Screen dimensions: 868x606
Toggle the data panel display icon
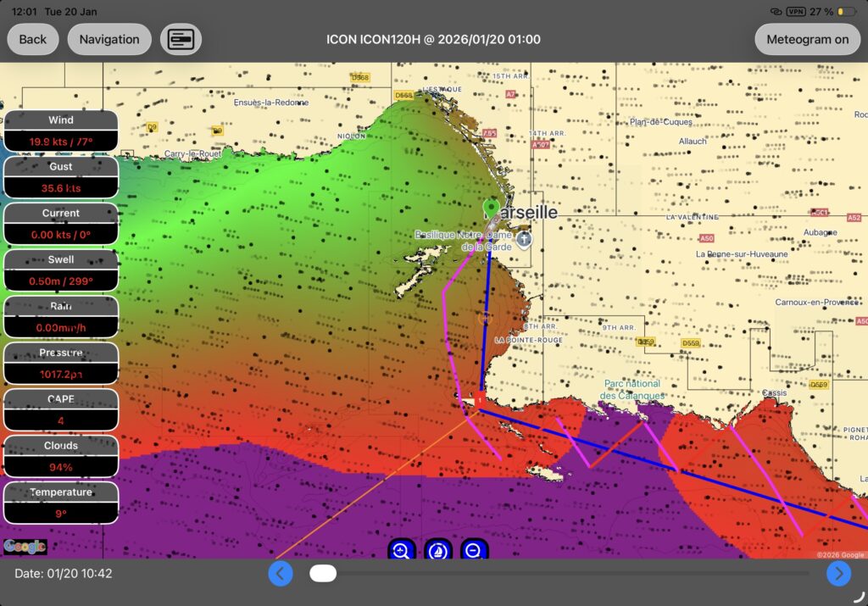(x=181, y=39)
